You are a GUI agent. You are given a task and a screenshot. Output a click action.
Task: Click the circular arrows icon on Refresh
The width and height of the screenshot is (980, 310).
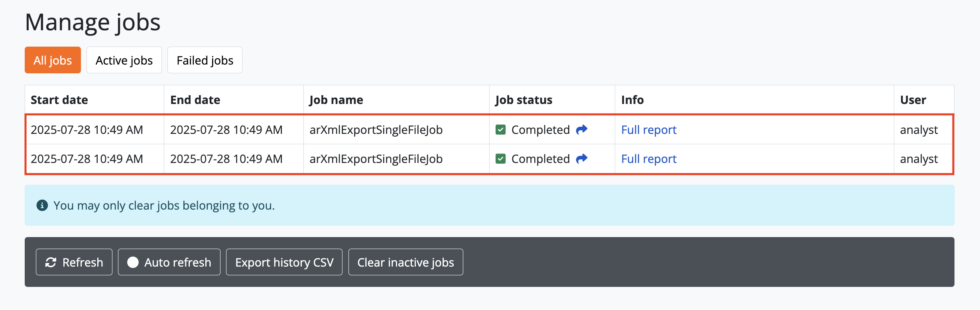tap(51, 262)
